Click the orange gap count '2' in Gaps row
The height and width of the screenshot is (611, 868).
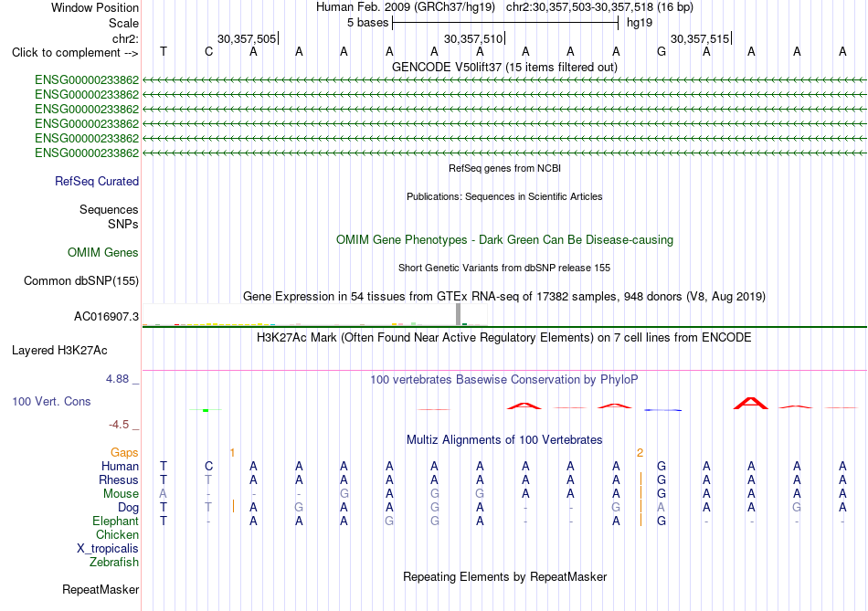coord(640,453)
